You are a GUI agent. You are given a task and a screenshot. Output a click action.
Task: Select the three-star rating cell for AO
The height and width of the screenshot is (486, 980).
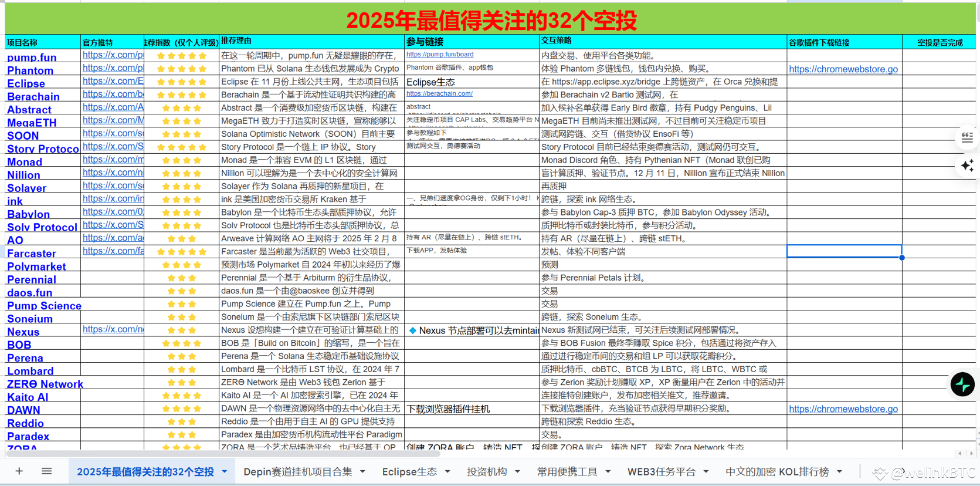[x=182, y=239]
